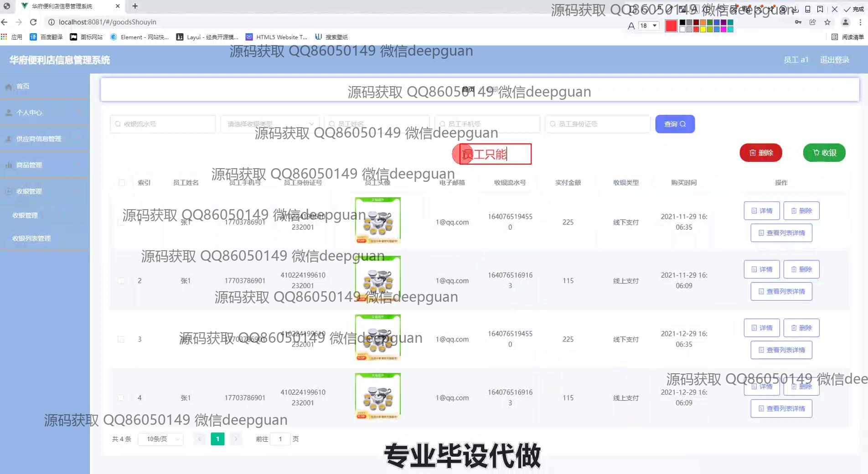Click the home icon beside 首页
The image size is (868, 474).
[x=8, y=87]
